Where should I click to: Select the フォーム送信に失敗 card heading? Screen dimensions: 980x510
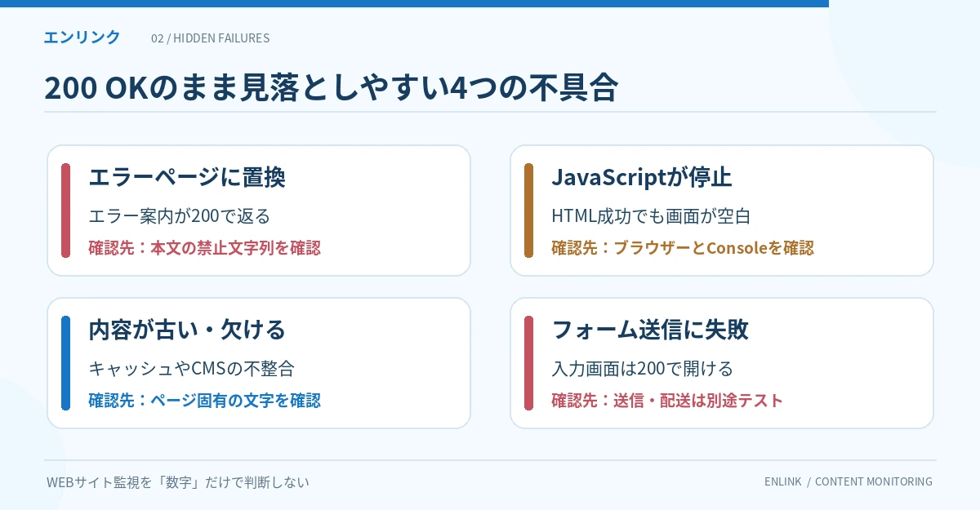650,329
